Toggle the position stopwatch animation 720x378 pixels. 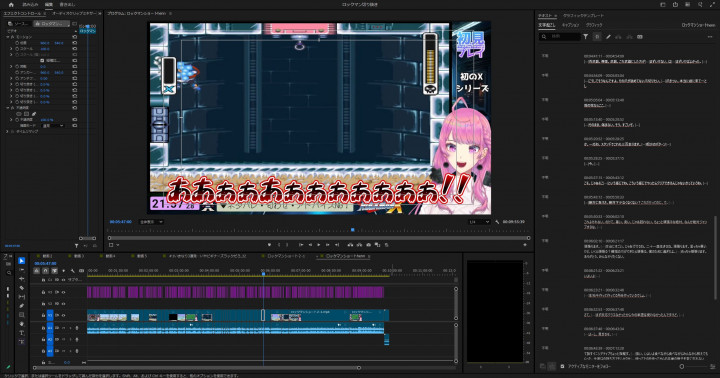pos(17,43)
